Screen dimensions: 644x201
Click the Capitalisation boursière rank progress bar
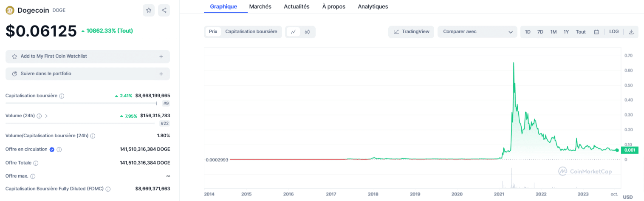[x=81, y=103]
